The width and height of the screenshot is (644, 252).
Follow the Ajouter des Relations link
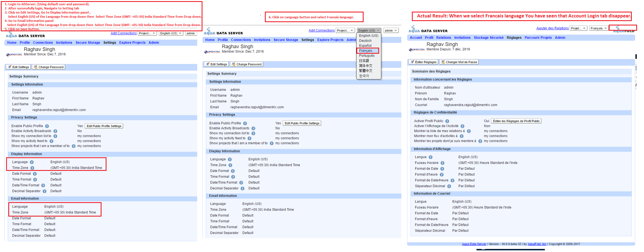click(552, 28)
